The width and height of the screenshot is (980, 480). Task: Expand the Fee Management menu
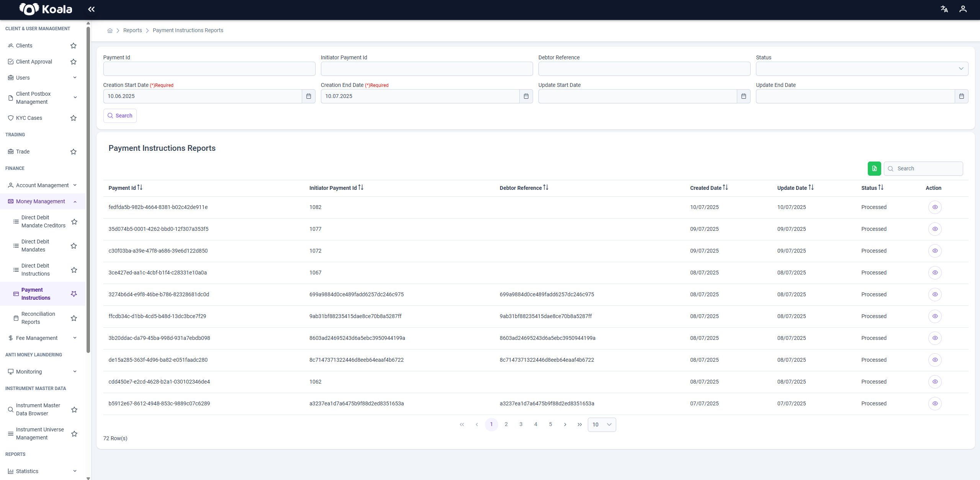point(43,338)
